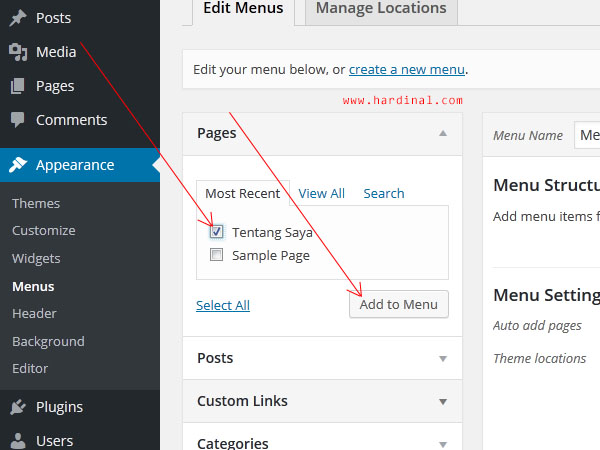The height and width of the screenshot is (450, 600).
Task: Click the Appearance paintbrush icon
Action: [x=18, y=165]
